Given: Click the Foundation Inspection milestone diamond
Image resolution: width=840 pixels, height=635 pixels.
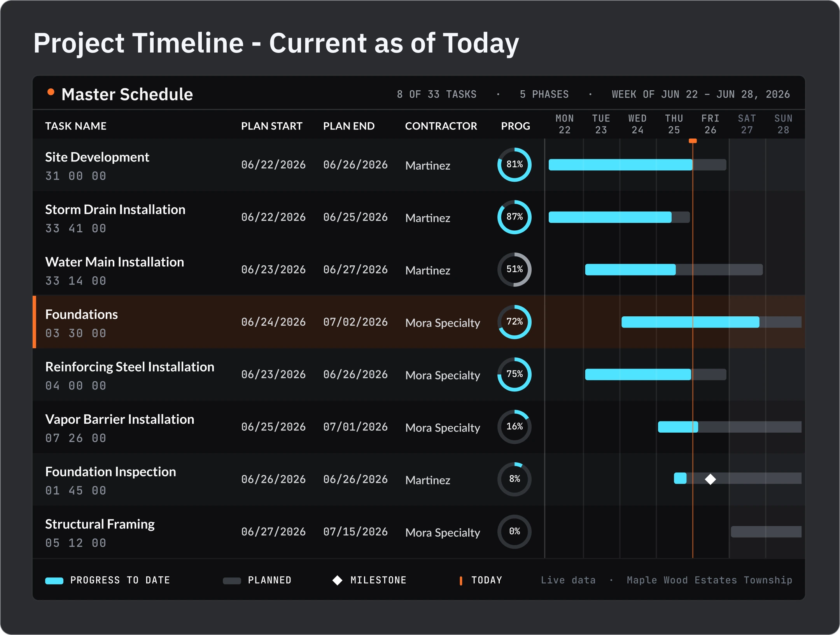Looking at the screenshot, I should [710, 479].
